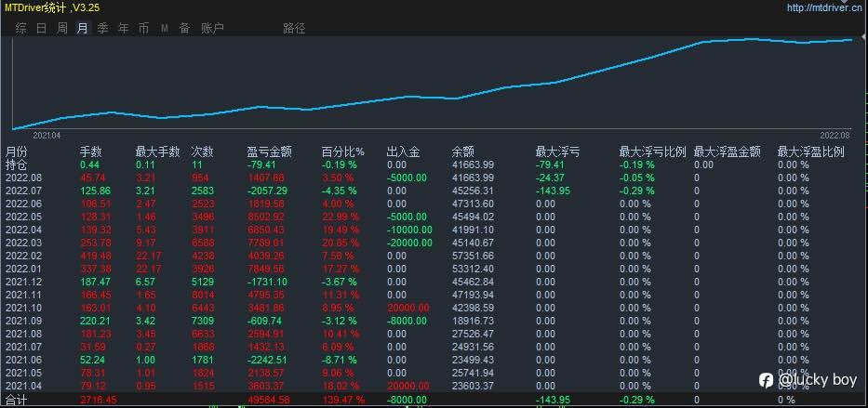Open the 周 weekly statistics tab
This screenshot has width=868, height=408.
[x=62, y=28]
